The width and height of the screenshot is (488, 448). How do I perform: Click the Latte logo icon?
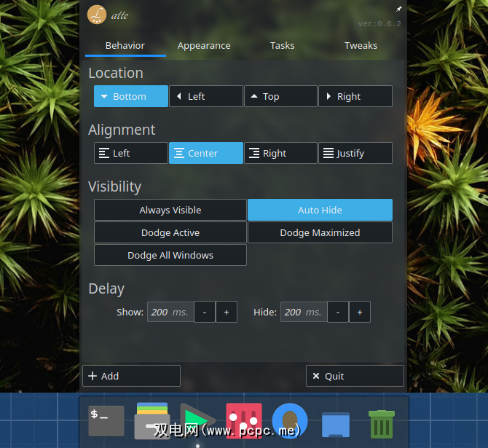point(97,15)
